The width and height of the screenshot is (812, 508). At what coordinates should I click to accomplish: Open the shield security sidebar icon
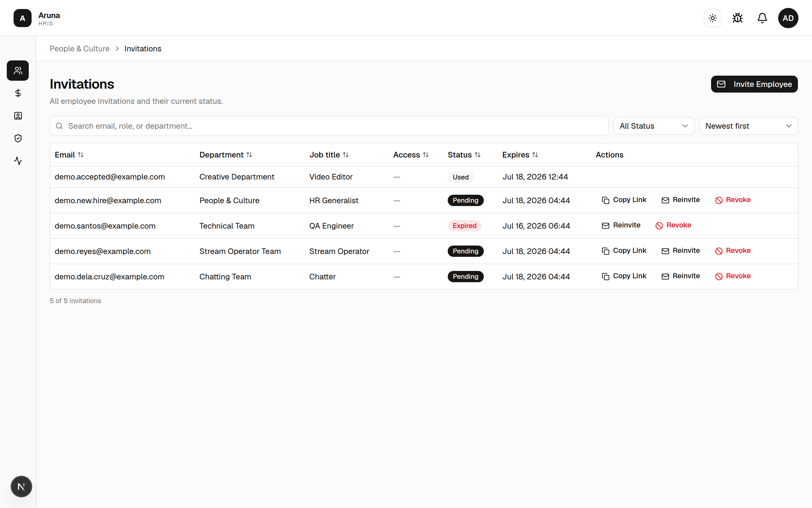pos(18,138)
